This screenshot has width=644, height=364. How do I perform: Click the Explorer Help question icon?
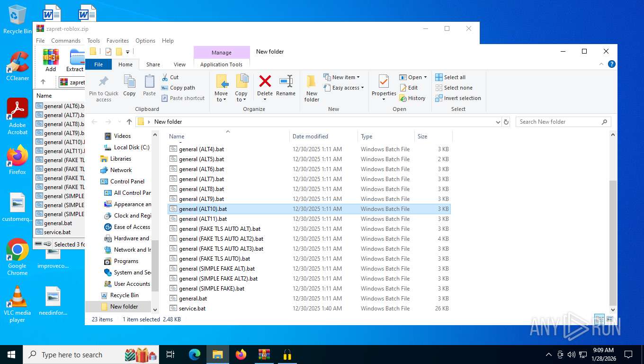611,64
